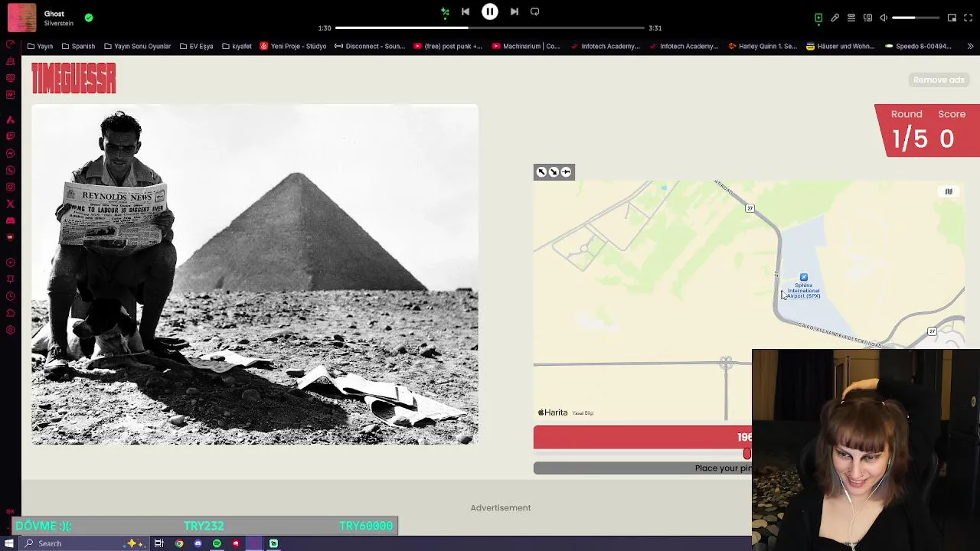Image resolution: width=980 pixels, height=551 pixels.
Task: Click the Ghost album cover thumbnail
Action: pos(21,18)
